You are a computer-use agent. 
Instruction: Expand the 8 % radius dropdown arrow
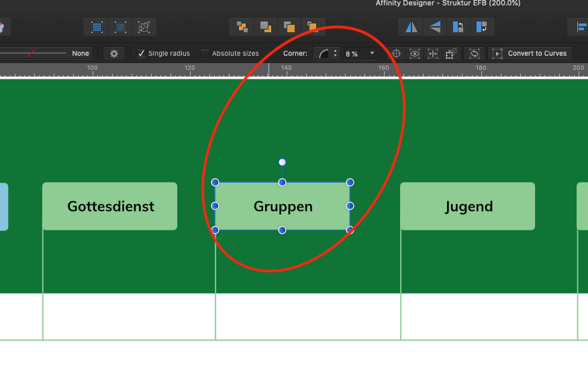[372, 53]
